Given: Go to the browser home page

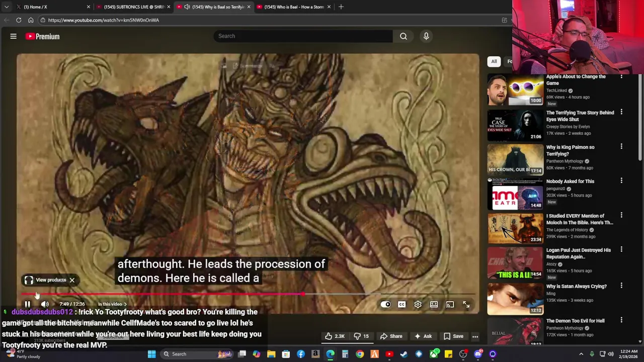Looking at the screenshot, I should pyautogui.click(x=31, y=20).
